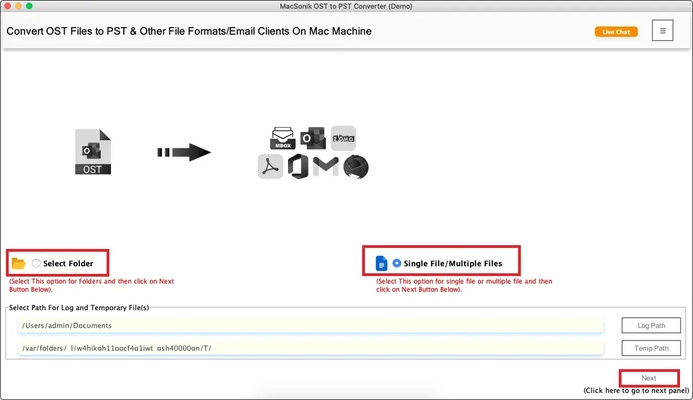Click the Zoho mail icon

pos(343,138)
